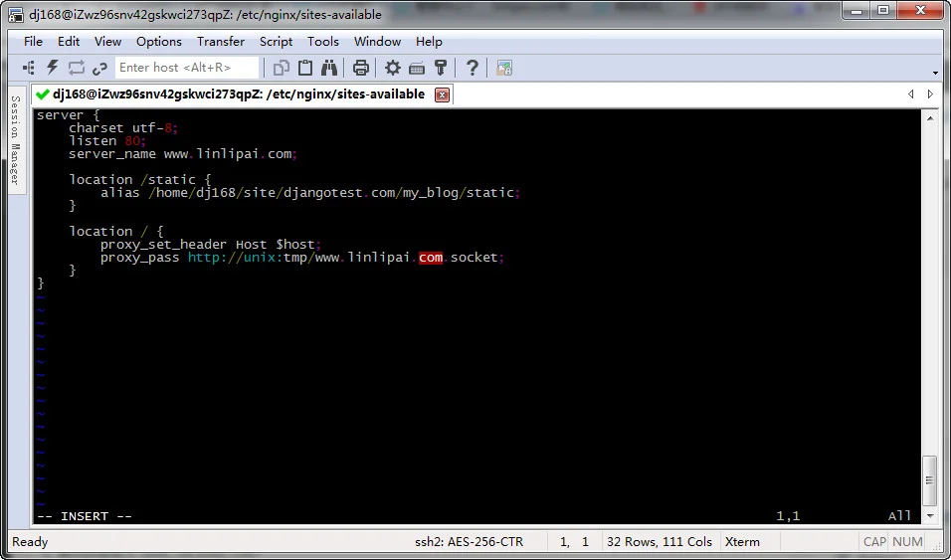This screenshot has height=560, width=951.
Task: Click '32 Rows, 111 Cols' status entry
Action: pyautogui.click(x=660, y=542)
